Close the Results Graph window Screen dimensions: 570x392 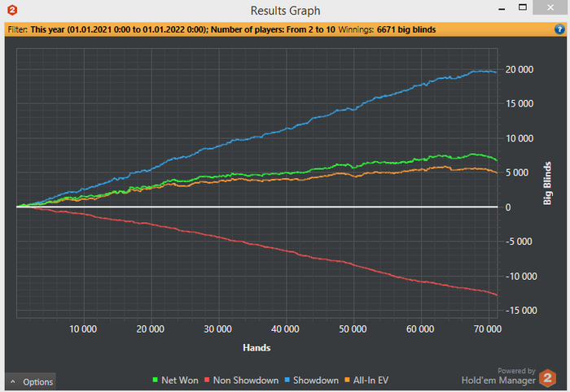[550, 7]
